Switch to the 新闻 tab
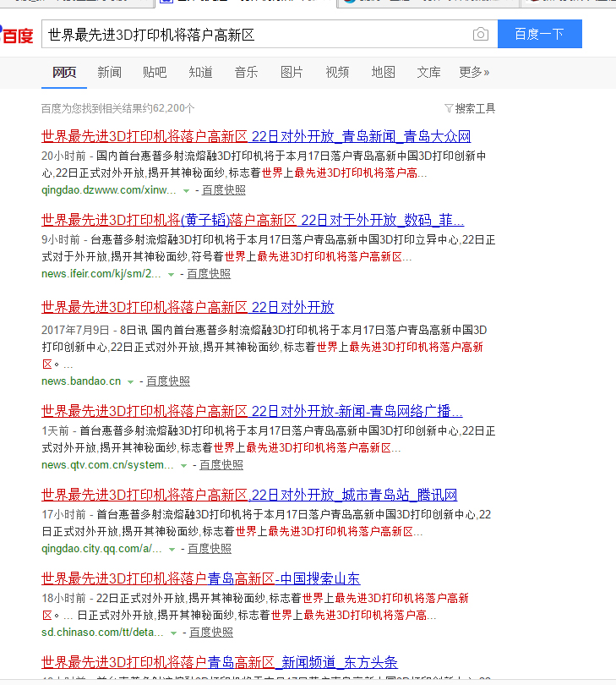Screen dimensions: 616x685 point(110,72)
